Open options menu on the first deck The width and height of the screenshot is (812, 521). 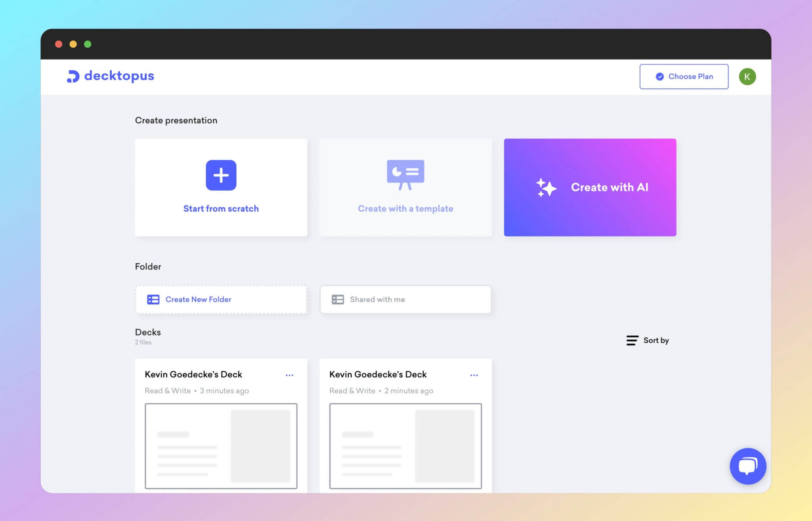coord(289,375)
